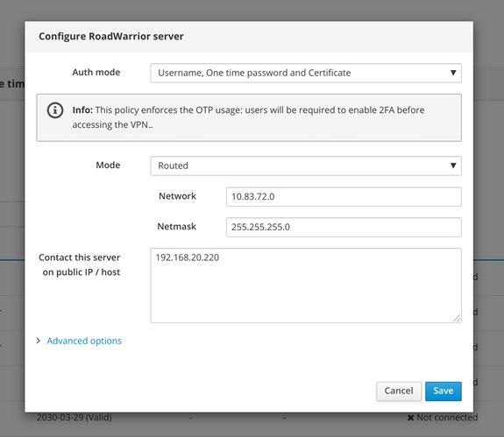Click the Auth mode label
This screenshot has height=437, width=504.
coord(96,72)
